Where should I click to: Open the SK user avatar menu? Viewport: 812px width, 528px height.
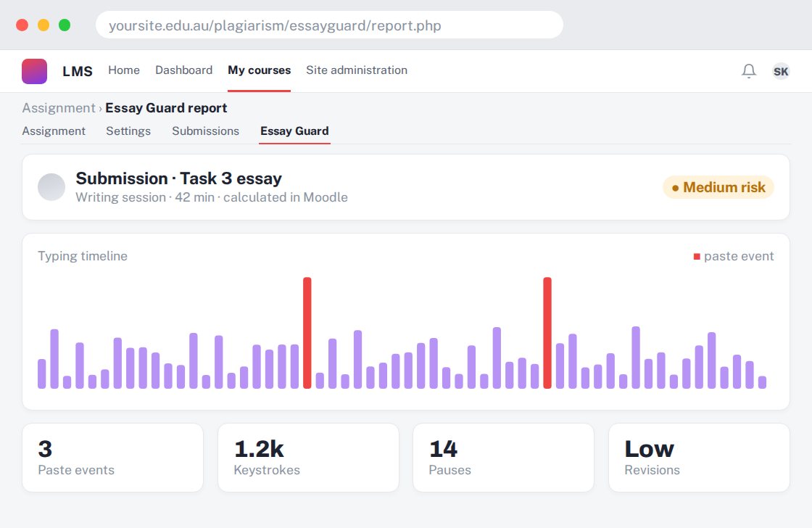coord(780,72)
